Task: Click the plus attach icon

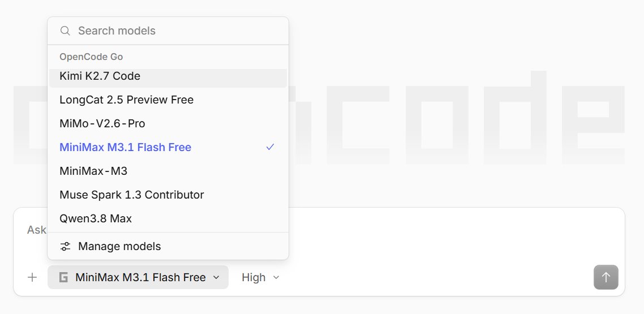Action: [32, 277]
